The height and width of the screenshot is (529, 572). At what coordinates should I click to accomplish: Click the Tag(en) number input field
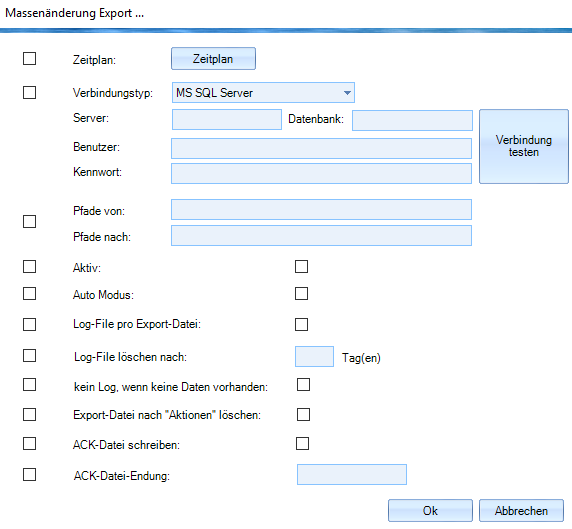[x=314, y=356]
